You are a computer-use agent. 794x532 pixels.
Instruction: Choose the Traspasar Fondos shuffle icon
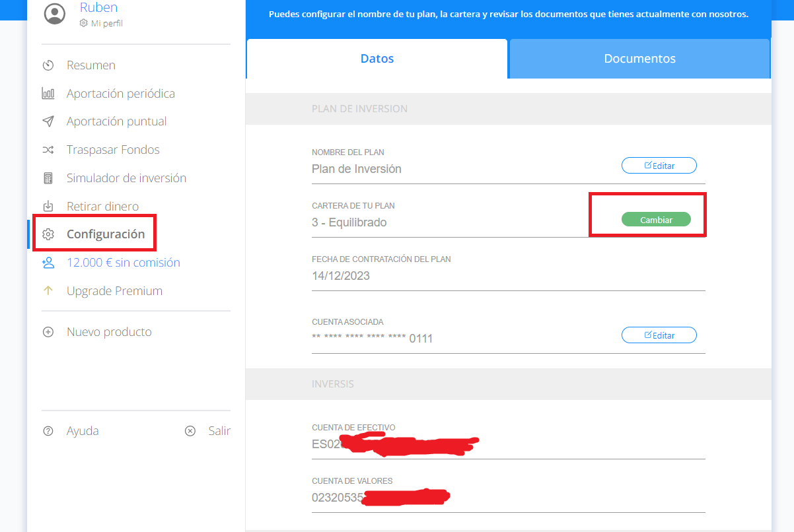(48, 150)
